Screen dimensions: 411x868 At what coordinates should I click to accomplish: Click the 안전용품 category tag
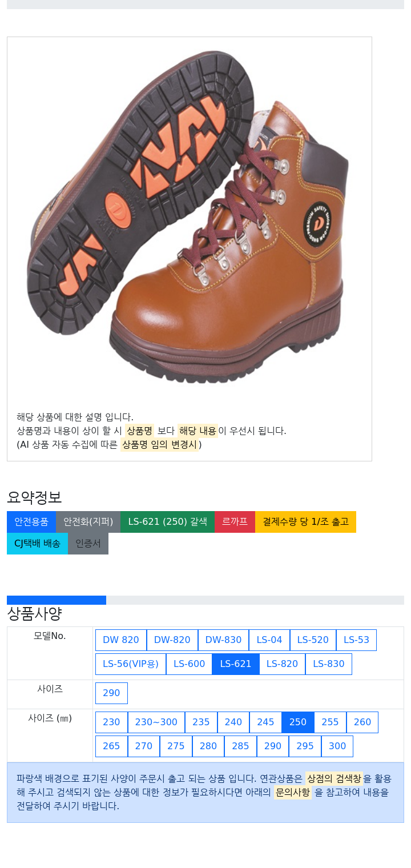click(x=31, y=522)
